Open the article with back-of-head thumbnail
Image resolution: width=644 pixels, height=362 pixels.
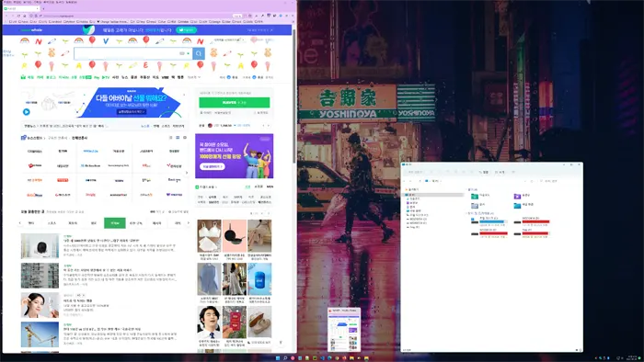[40, 246]
